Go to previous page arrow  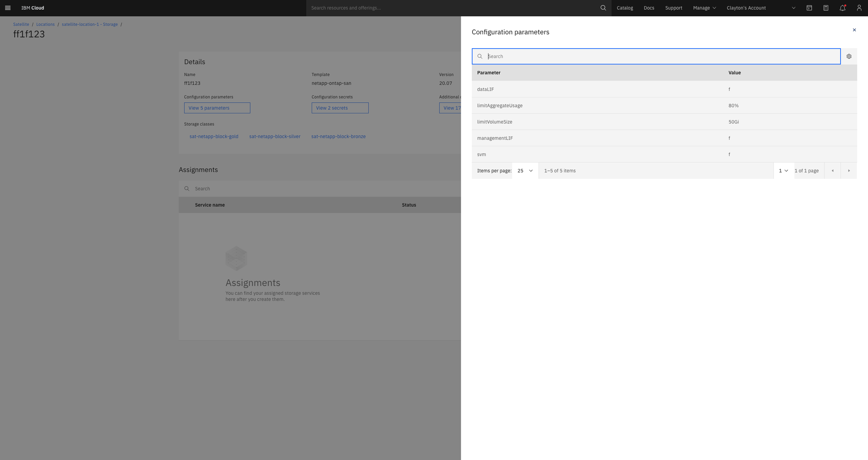coord(832,171)
